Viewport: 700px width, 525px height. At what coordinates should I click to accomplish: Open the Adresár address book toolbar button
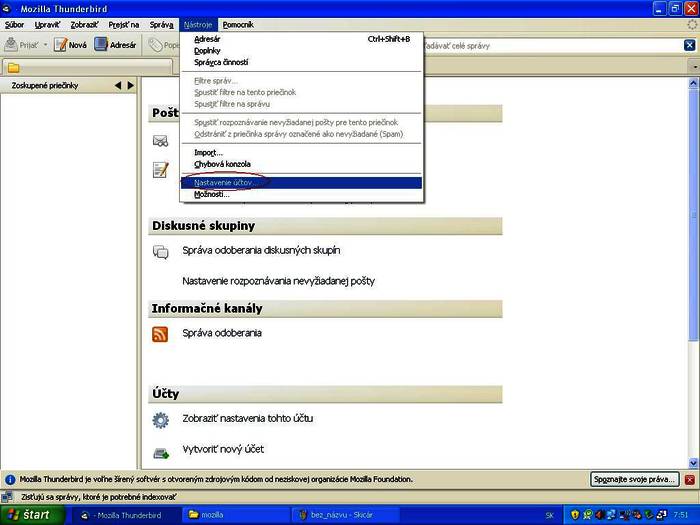click(x=115, y=45)
